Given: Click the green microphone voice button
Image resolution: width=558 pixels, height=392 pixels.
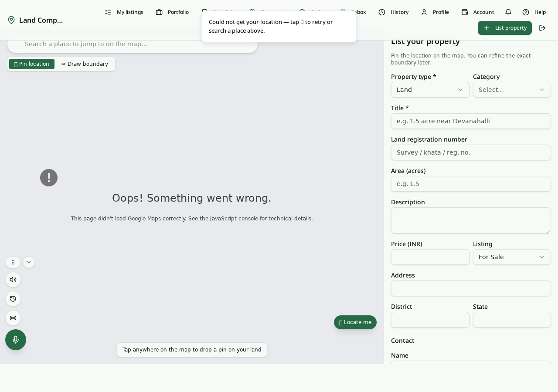Looking at the screenshot, I should pyautogui.click(x=16, y=340).
